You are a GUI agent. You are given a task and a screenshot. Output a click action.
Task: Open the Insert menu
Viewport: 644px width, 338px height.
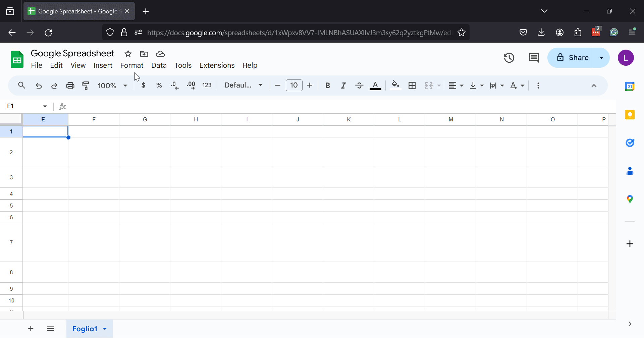[x=103, y=65]
